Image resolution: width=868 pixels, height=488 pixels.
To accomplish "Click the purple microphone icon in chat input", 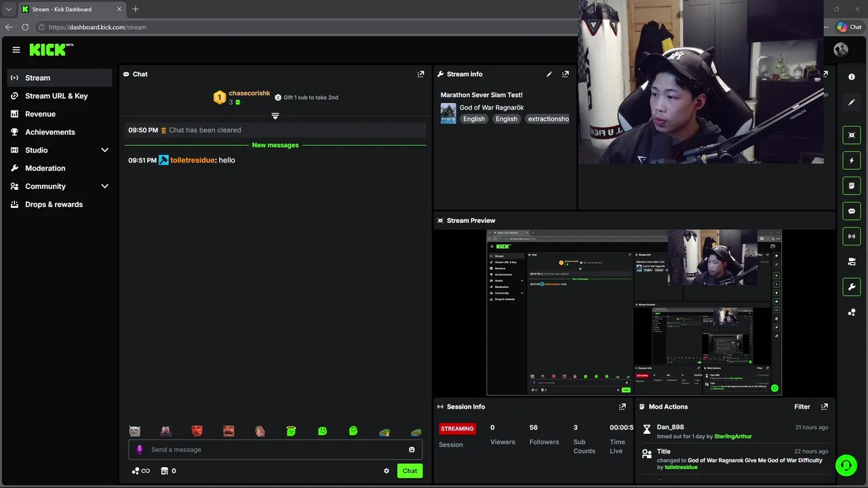I will (140, 449).
